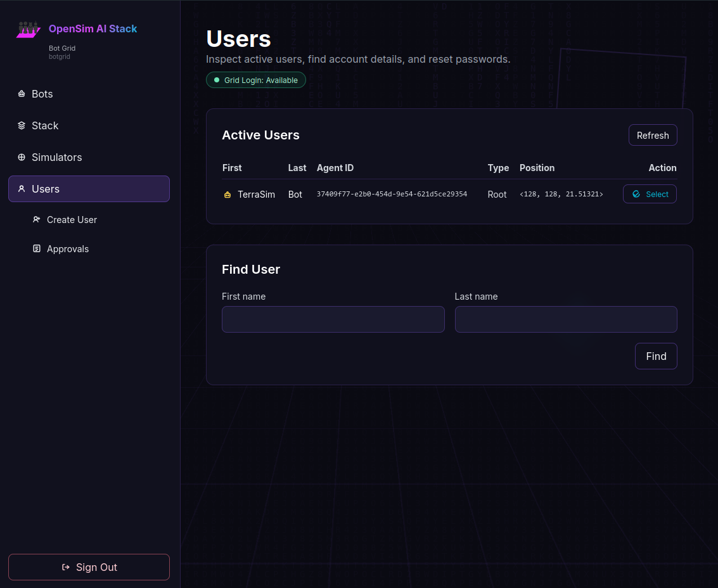Click the layers icon beside Stack
The width and height of the screenshot is (718, 588).
point(22,125)
